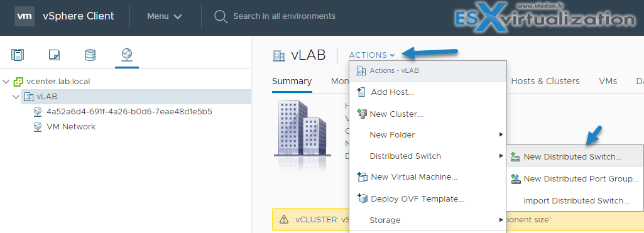The height and width of the screenshot is (233, 644).
Task: Collapse the vLAB tree node
Action: point(16,97)
